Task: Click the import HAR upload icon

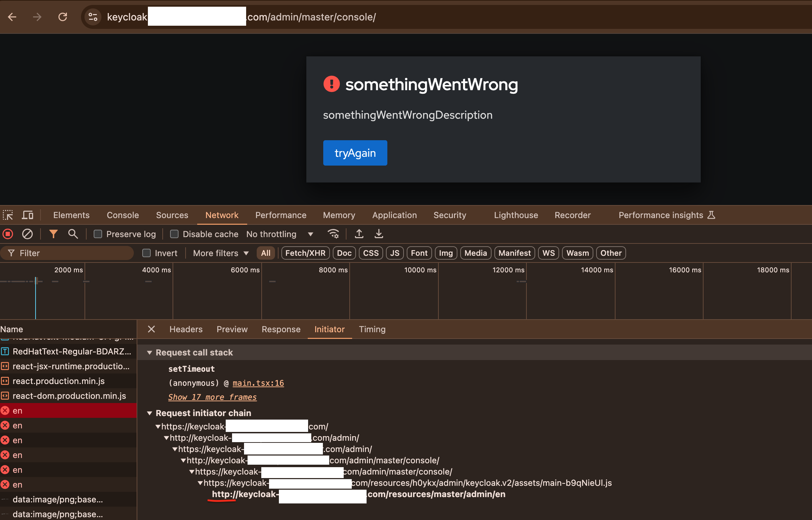Action: pos(359,234)
